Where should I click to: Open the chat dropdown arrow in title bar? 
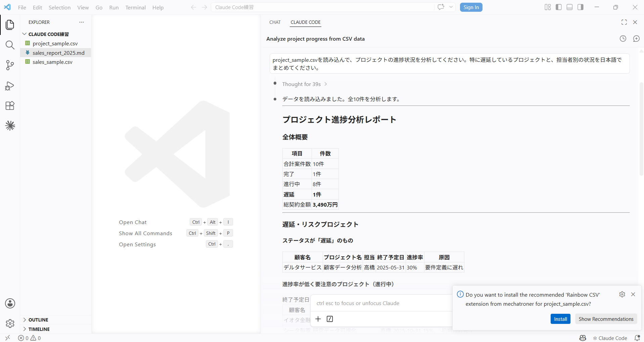(451, 7)
